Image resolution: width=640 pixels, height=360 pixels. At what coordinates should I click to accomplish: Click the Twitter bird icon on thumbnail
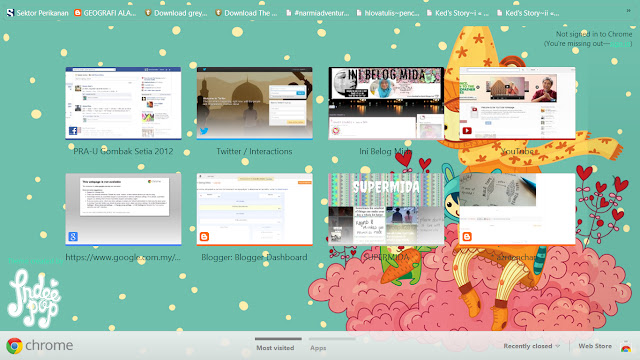click(x=204, y=131)
